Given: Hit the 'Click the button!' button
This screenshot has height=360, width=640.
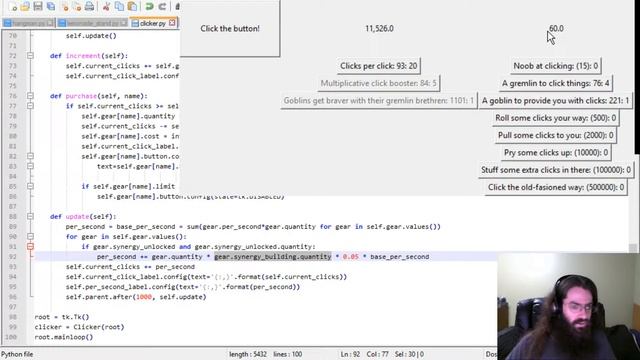Looking at the screenshot, I should coord(230,29).
